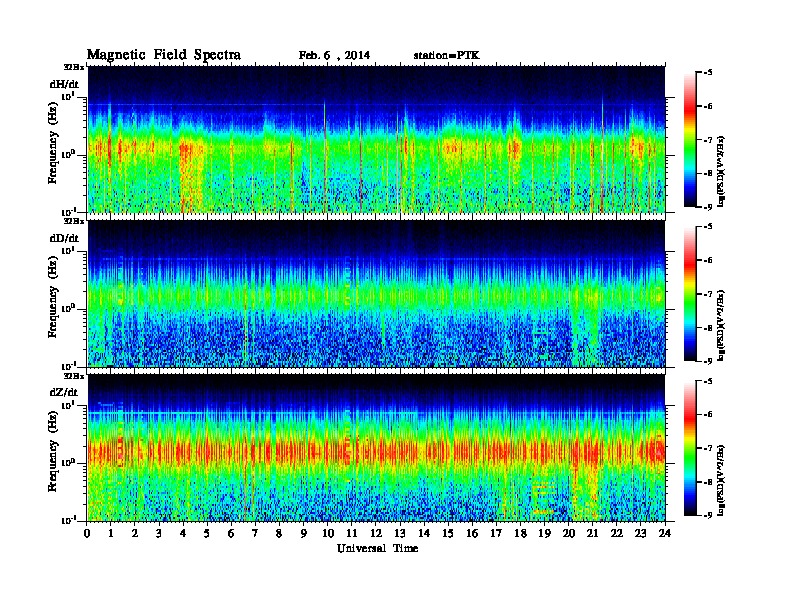Click hour 12 tick label on time axis
Image resolution: width=792 pixels, height=612 pixels.
[376, 533]
